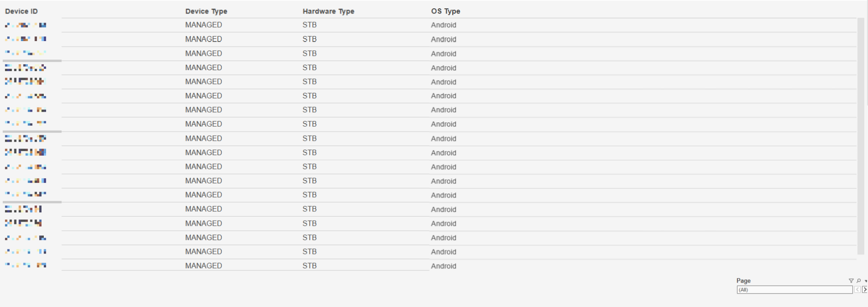Select Android in the first table row
Image resolution: width=868 pixels, height=307 pixels.
tap(443, 25)
